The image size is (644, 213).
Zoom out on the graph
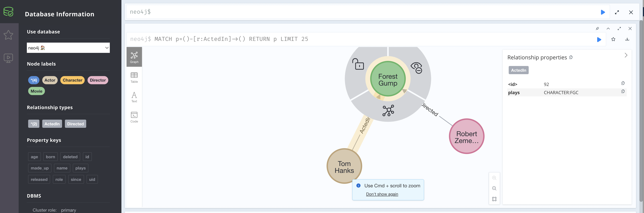tap(494, 188)
